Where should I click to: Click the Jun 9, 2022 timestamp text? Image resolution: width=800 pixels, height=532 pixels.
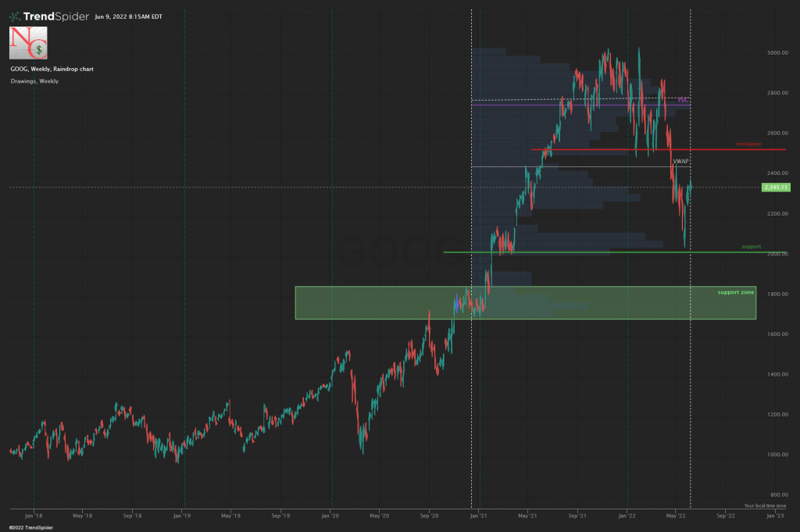129,17
